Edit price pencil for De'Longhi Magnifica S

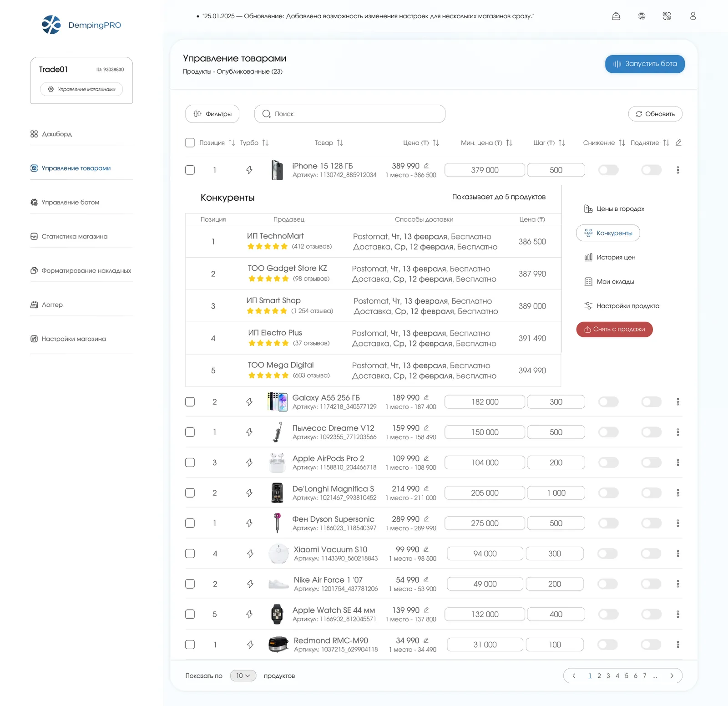pyautogui.click(x=426, y=488)
